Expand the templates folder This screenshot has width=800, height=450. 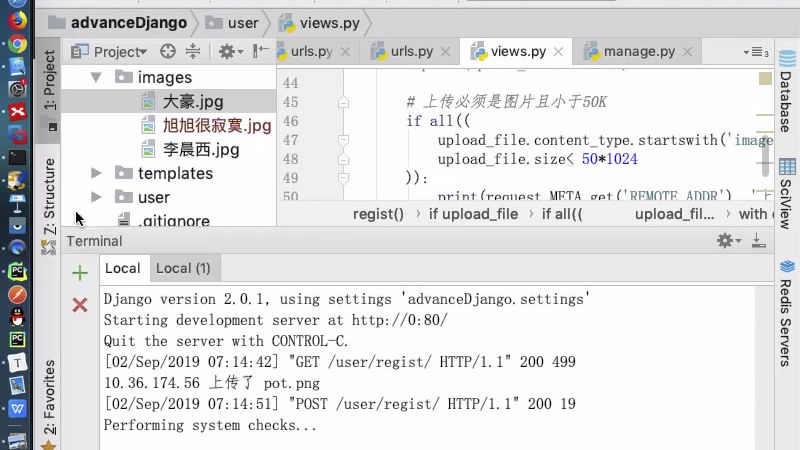coord(97,173)
